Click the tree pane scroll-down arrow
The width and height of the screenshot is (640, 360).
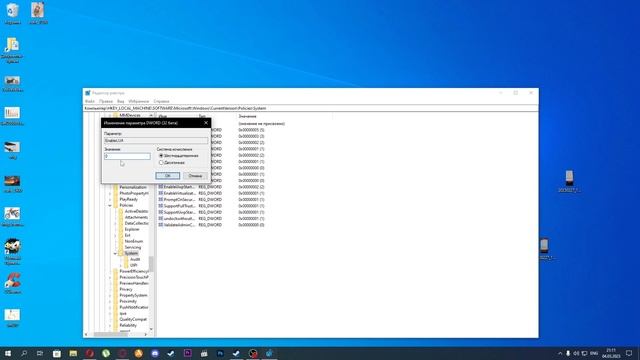(x=151, y=329)
